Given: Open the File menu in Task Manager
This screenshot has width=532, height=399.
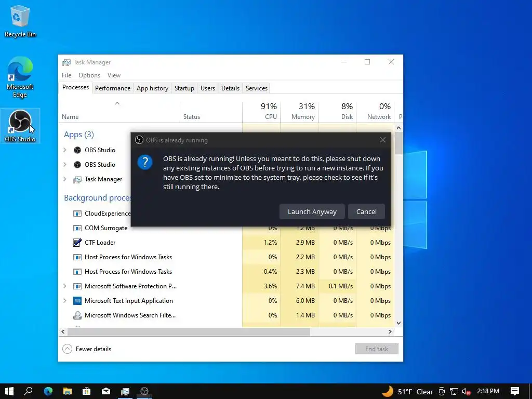Looking at the screenshot, I should click(x=66, y=75).
